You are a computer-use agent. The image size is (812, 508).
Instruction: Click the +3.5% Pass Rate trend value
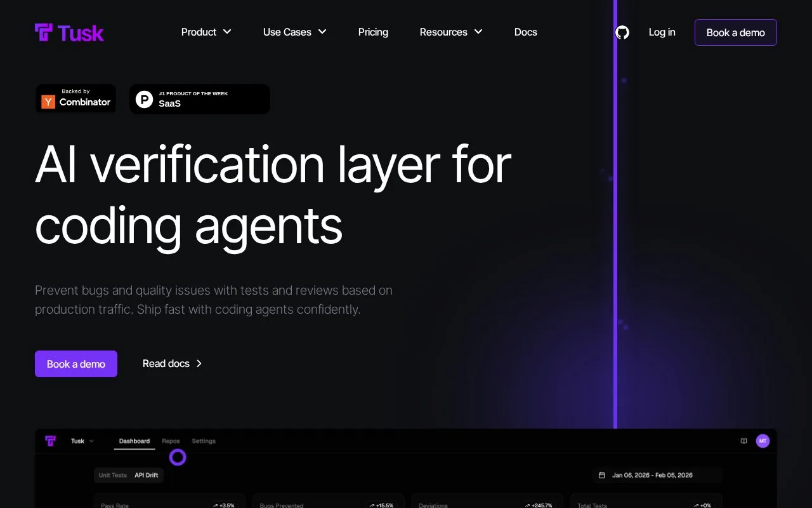[223, 505]
